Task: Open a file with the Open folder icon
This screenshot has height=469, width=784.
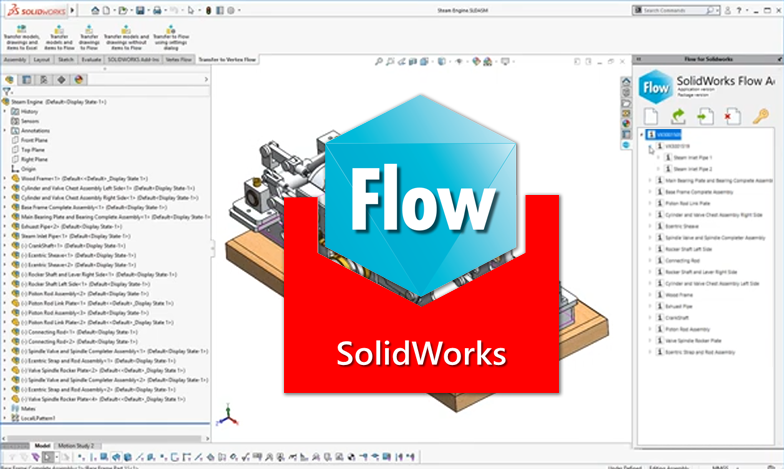Action: pyautogui.click(x=122, y=10)
